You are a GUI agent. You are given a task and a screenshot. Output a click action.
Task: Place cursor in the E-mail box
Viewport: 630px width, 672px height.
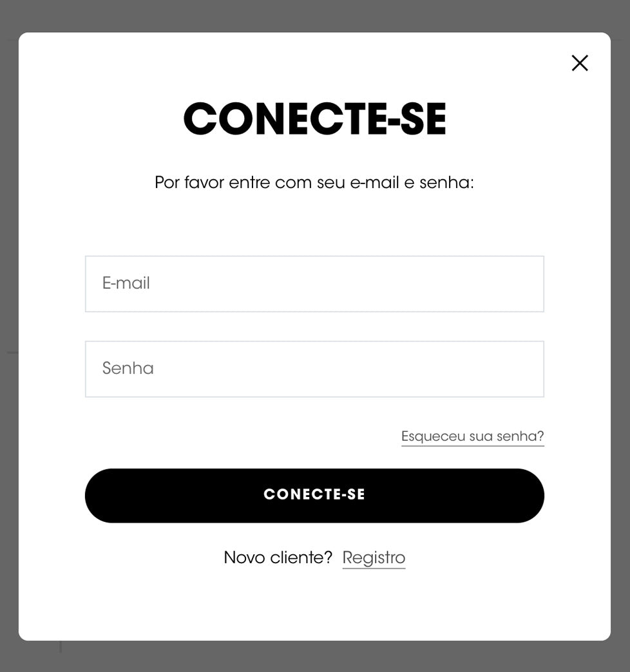[314, 284]
